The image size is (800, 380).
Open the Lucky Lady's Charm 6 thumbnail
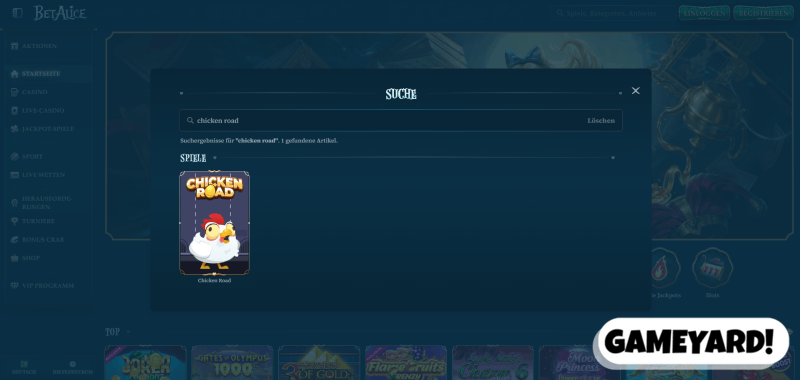coord(493,363)
